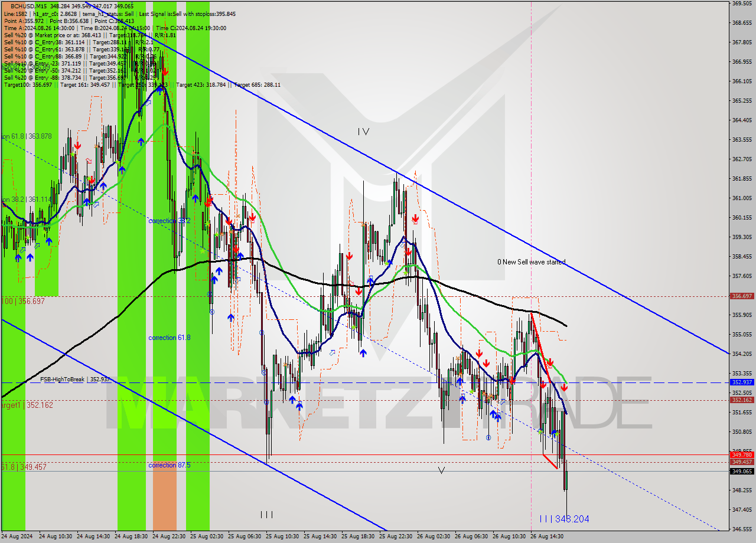Click the 'Time A:2024.08.26 14:30:00' text
756x543 pixels.
(39, 28)
